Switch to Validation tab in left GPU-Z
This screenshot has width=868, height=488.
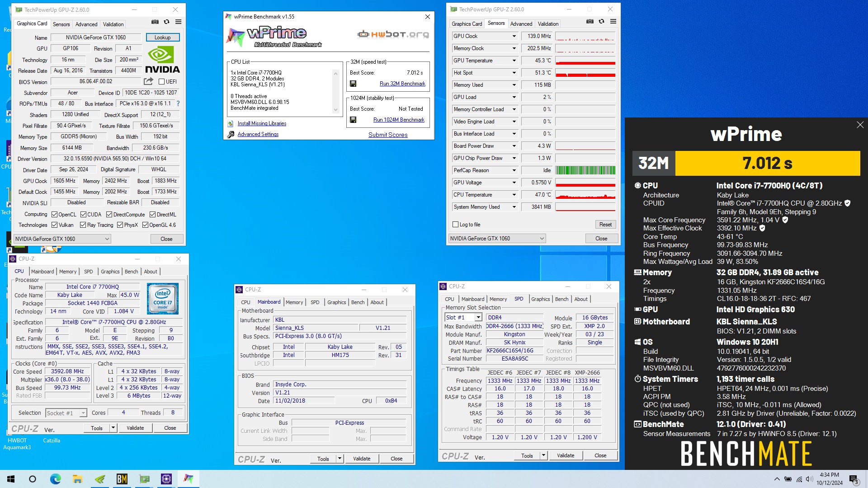tap(113, 24)
